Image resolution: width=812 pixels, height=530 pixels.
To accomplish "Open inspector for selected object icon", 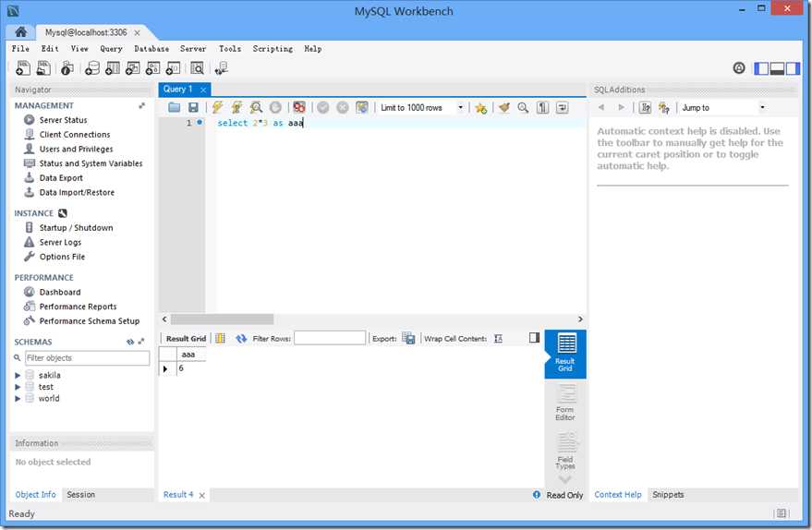I will [x=67, y=67].
